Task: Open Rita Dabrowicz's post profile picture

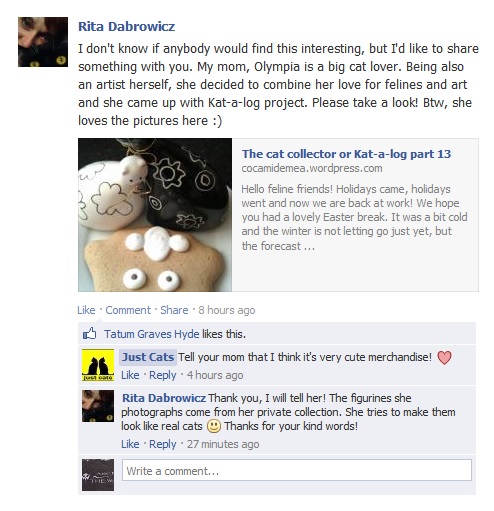Action: click(x=43, y=42)
